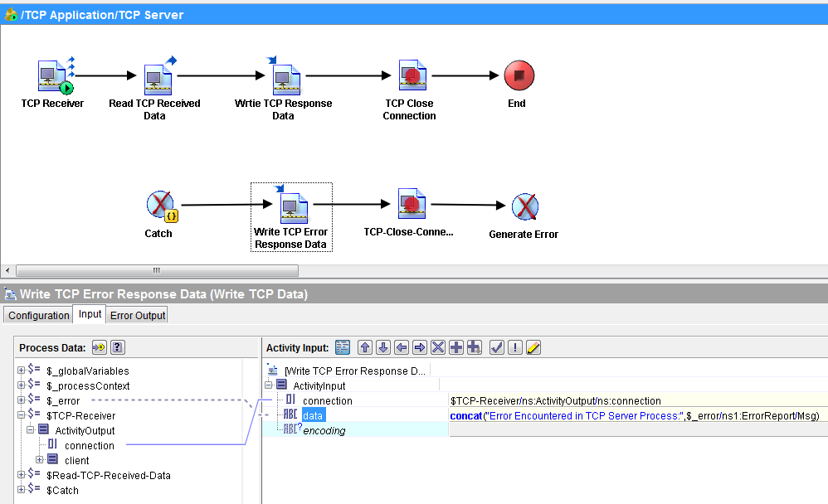
Task: Click the Activity Input schema view icon
Action: point(343,347)
